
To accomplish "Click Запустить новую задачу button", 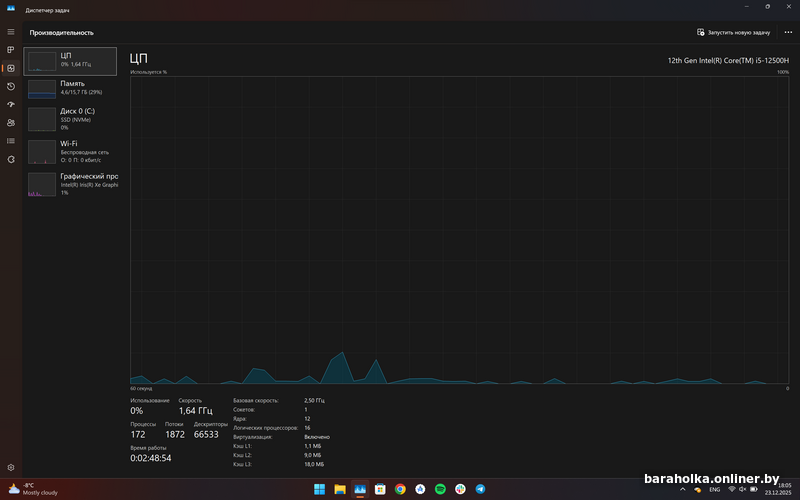I will point(737,32).
